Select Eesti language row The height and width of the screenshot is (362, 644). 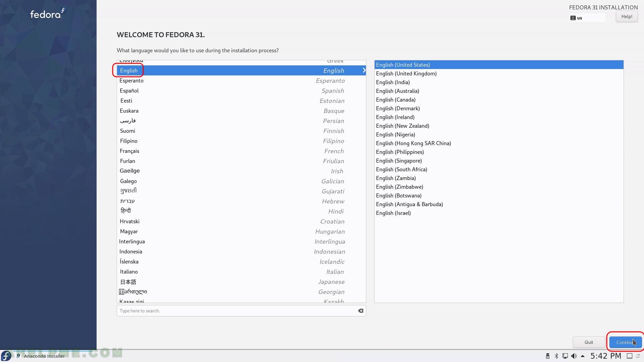tap(241, 101)
